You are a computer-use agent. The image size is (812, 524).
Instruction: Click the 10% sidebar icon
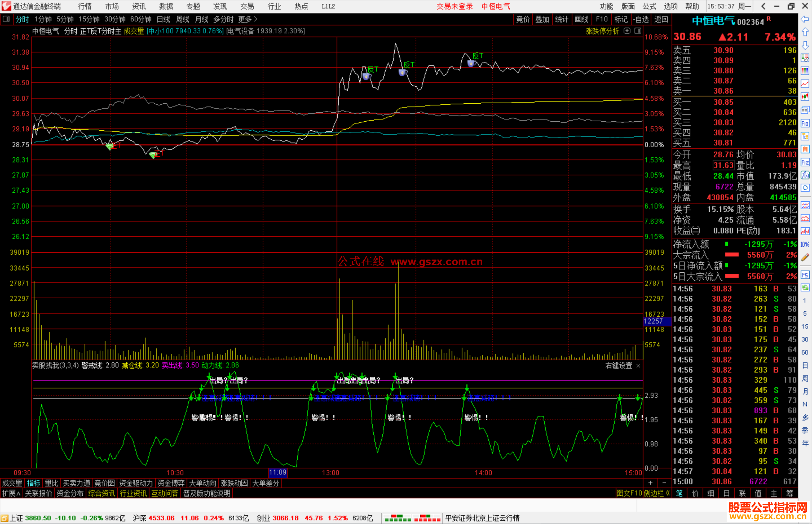pos(805,245)
